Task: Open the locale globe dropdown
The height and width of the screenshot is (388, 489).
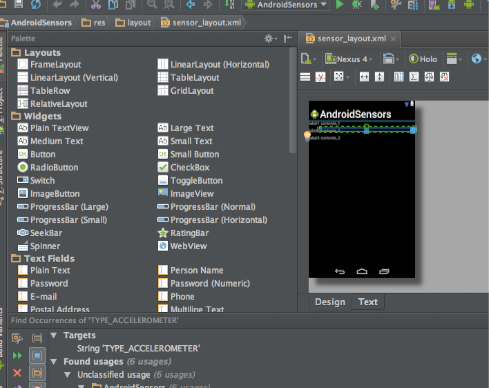Action: [479, 59]
